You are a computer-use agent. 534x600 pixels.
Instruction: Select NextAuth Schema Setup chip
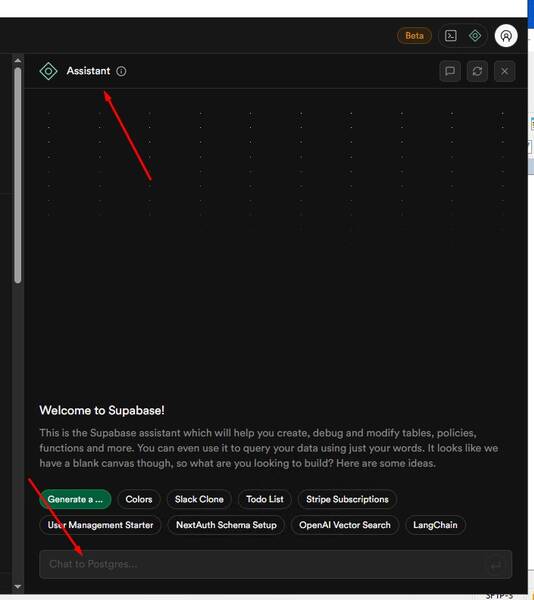pyautogui.click(x=226, y=525)
